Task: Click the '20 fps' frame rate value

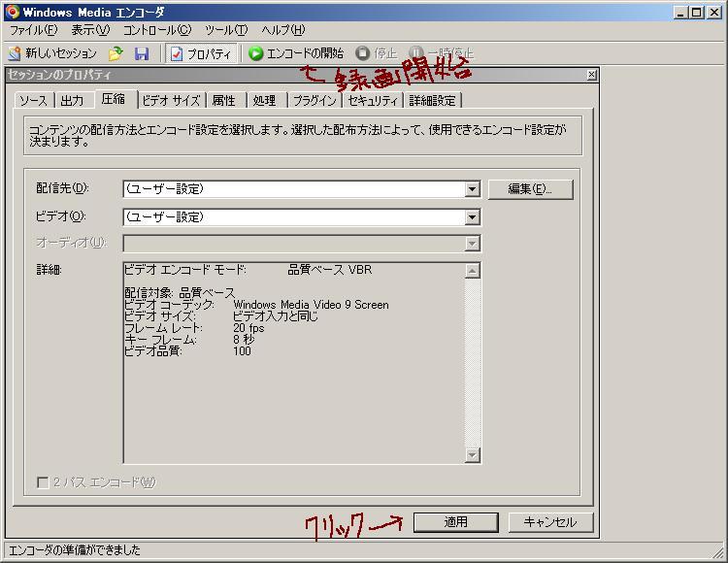Action: (x=248, y=328)
